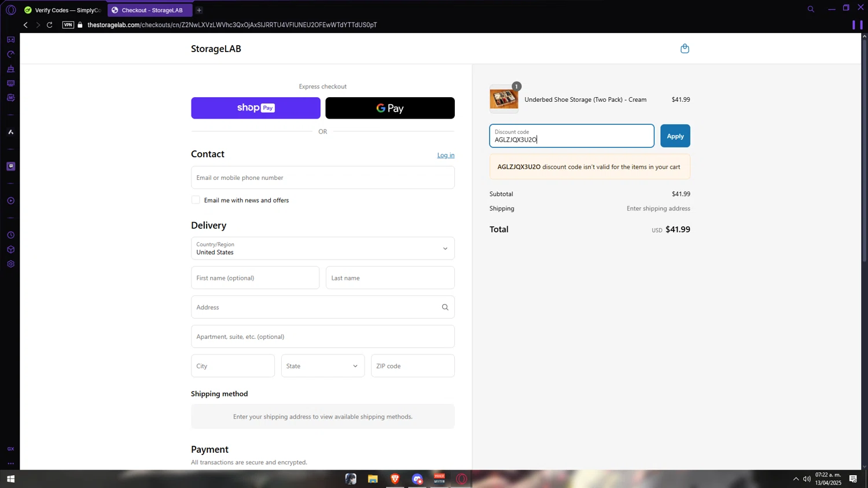This screenshot has height=488, width=868.
Task: Open GX Corner gamepad icon in sidebar
Action: pyautogui.click(x=10, y=40)
